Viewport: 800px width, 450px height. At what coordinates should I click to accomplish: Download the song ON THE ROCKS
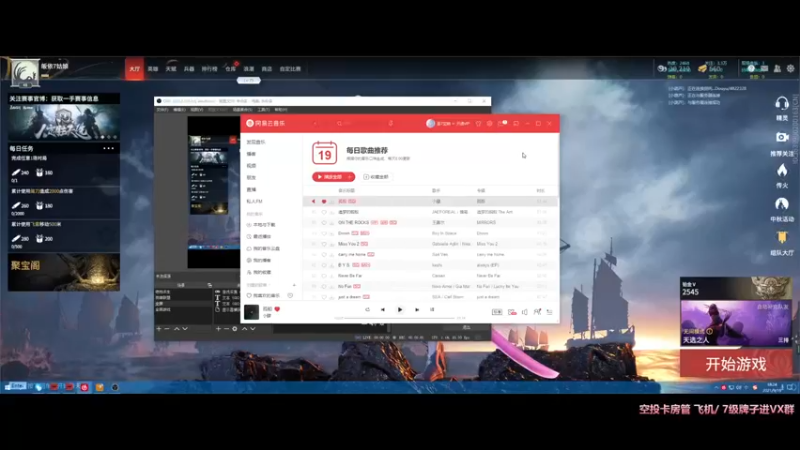click(x=332, y=222)
